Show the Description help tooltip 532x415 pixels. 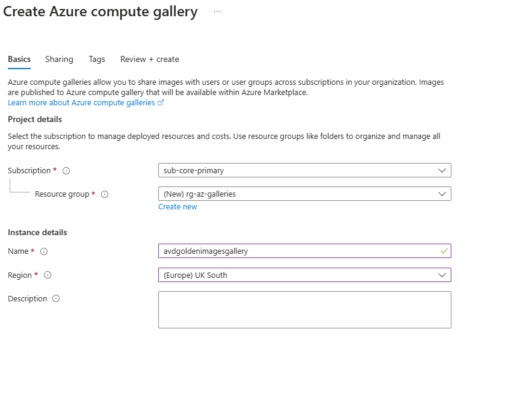click(57, 298)
